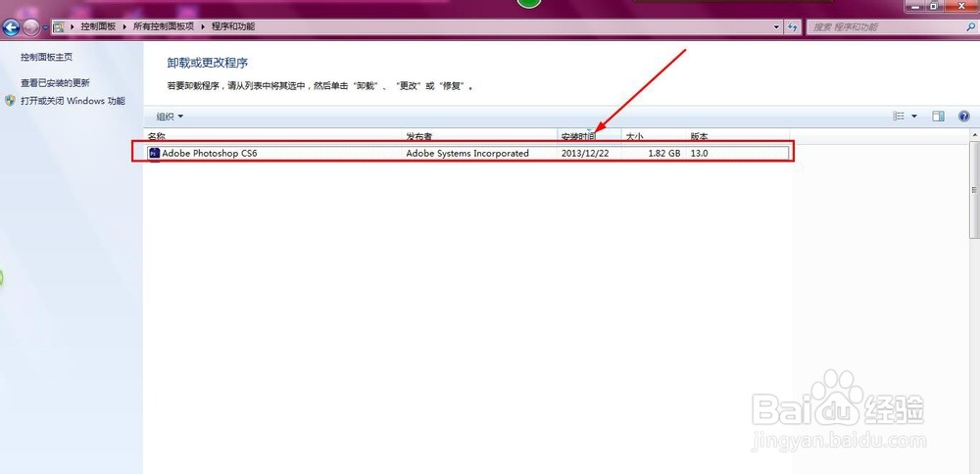Expand the arrow after 所有控制面板项 breadcrumb
Image resolution: width=980 pixels, height=474 pixels.
point(203,26)
